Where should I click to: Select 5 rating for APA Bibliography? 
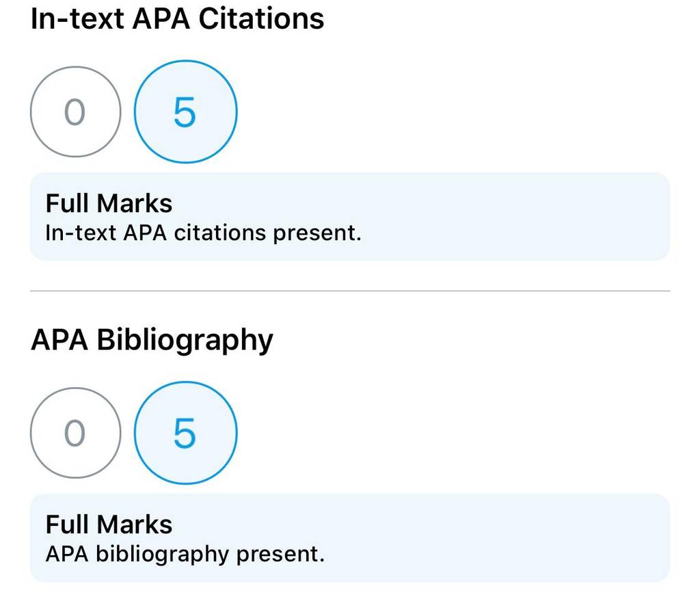point(185,433)
